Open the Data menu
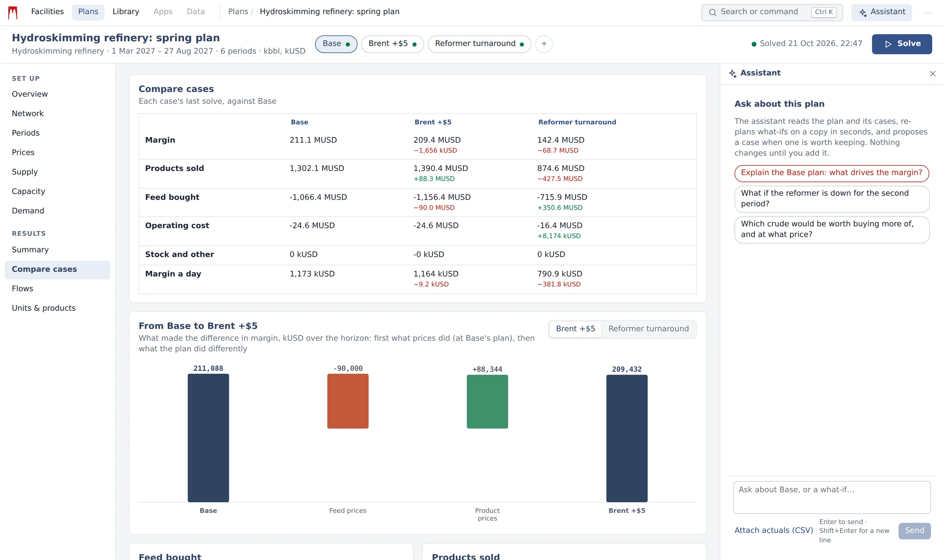 195,12
